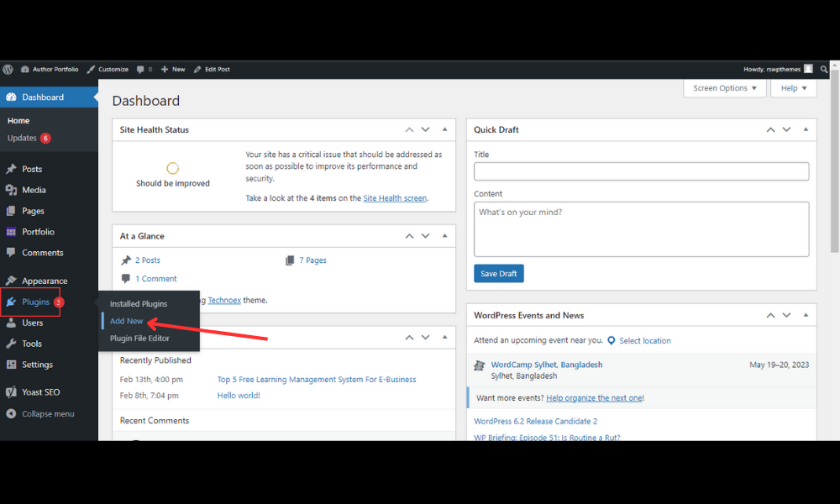Image resolution: width=840 pixels, height=504 pixels.
Task: Open the 7 Pages link
Action: [x=312, y=260]
